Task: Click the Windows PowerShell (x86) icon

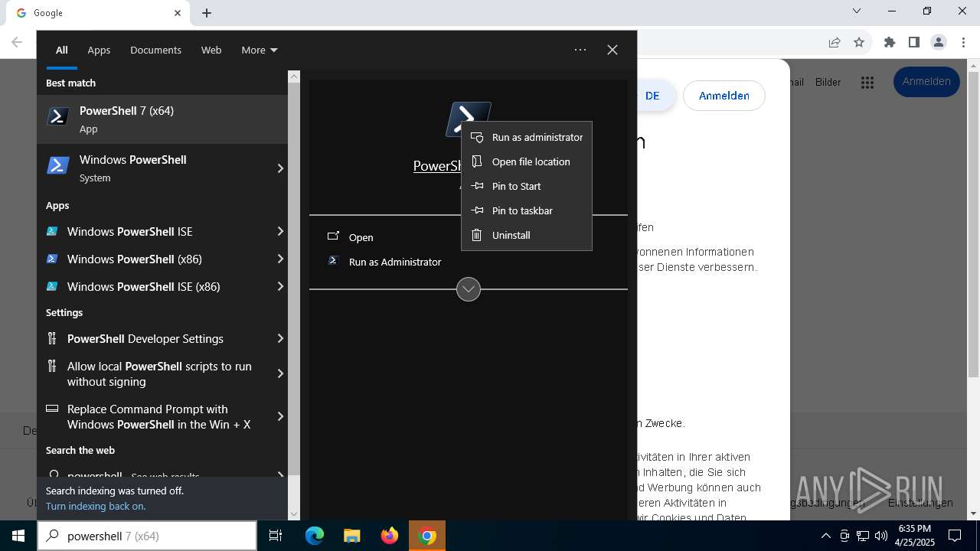Action: (52, 259)
